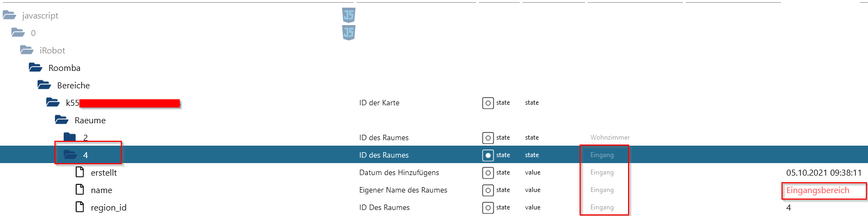Click the file icon of region_id
The height and width of the screenshot is (216, 868).
(x=80, y=207)
